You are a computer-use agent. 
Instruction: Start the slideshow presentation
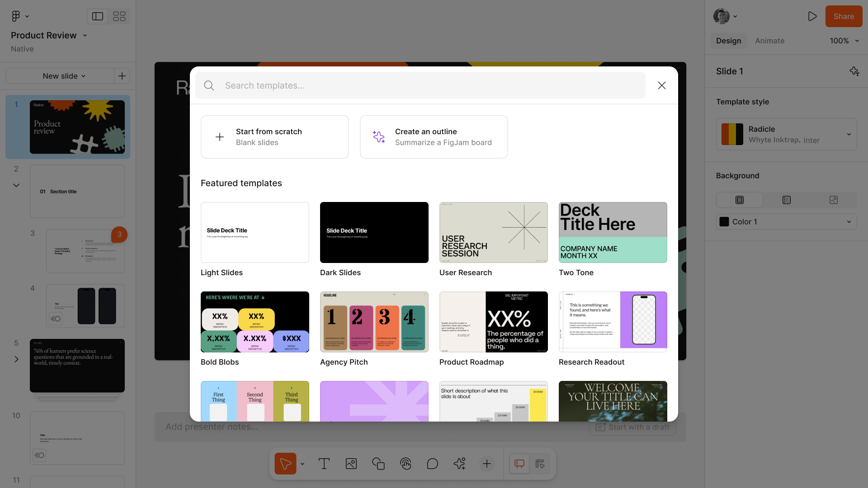[812, 16]
